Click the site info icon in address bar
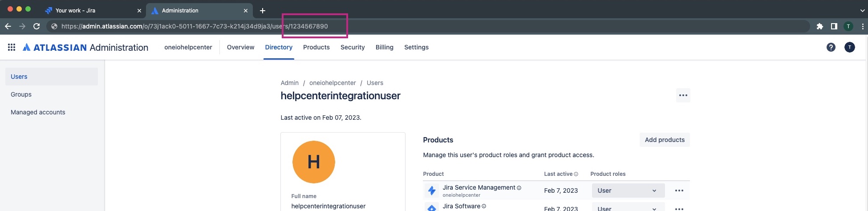This screenshot has width=868, height=211. [54, 26]
